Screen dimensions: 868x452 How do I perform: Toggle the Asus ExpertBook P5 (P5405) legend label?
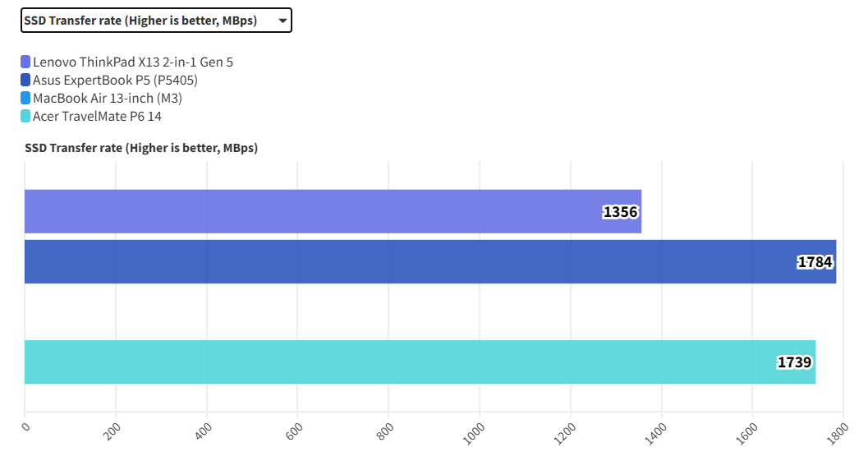click(x=115, y=80)
